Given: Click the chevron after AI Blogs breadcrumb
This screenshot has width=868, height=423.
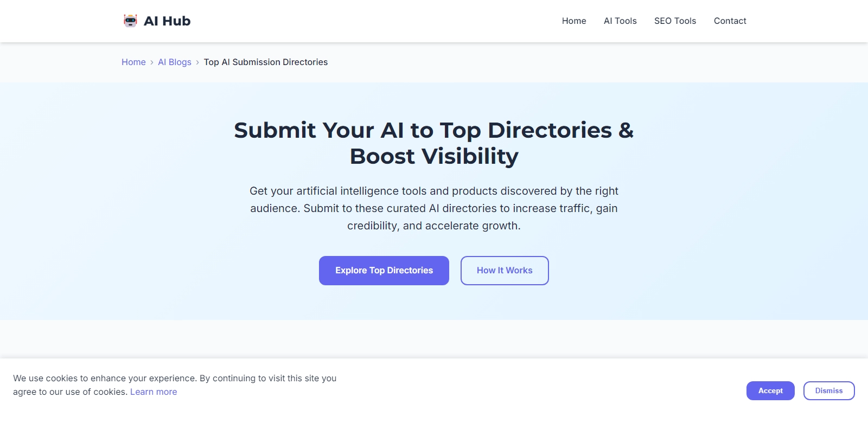Looking at the screenshot, I should (197, 62).
